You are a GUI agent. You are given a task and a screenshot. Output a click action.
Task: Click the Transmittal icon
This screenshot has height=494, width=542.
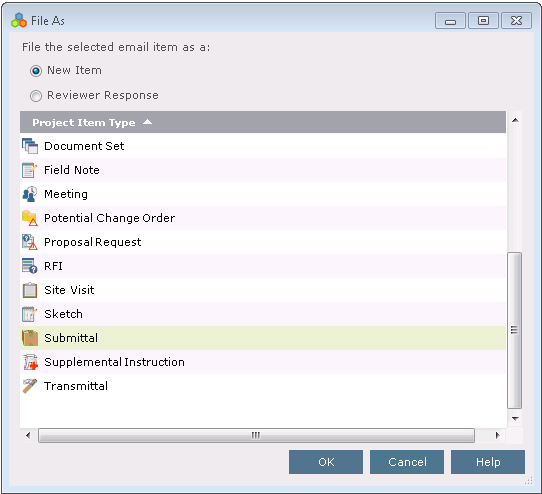pyautogui.click(x=30, y=386)
